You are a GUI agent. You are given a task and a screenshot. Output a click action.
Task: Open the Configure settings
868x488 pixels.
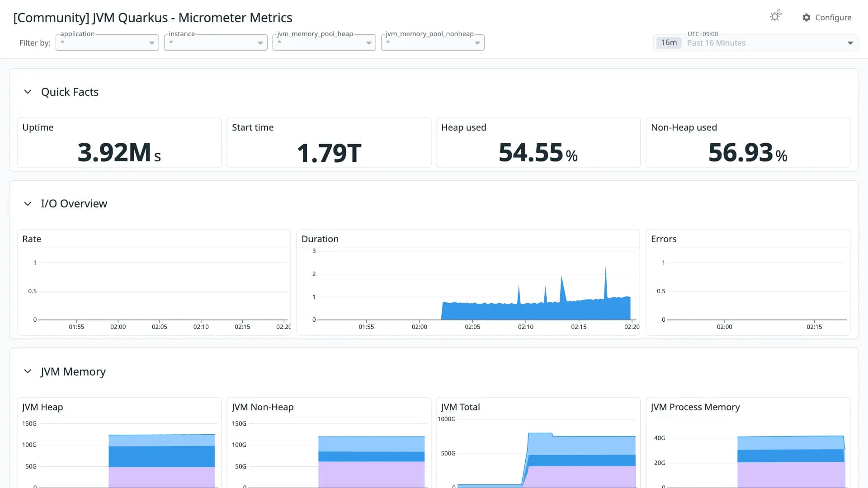(827, 18)
